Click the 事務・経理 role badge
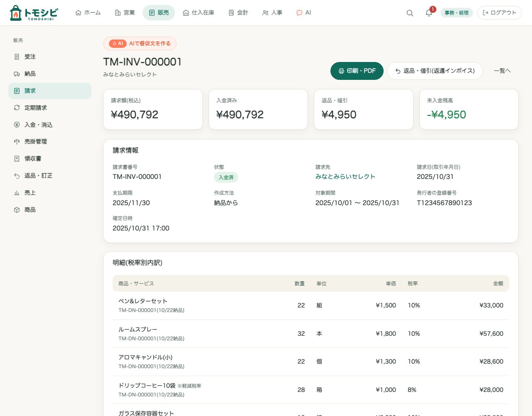Viewport: 532px width, 416px height. click(x=456, y=13)
